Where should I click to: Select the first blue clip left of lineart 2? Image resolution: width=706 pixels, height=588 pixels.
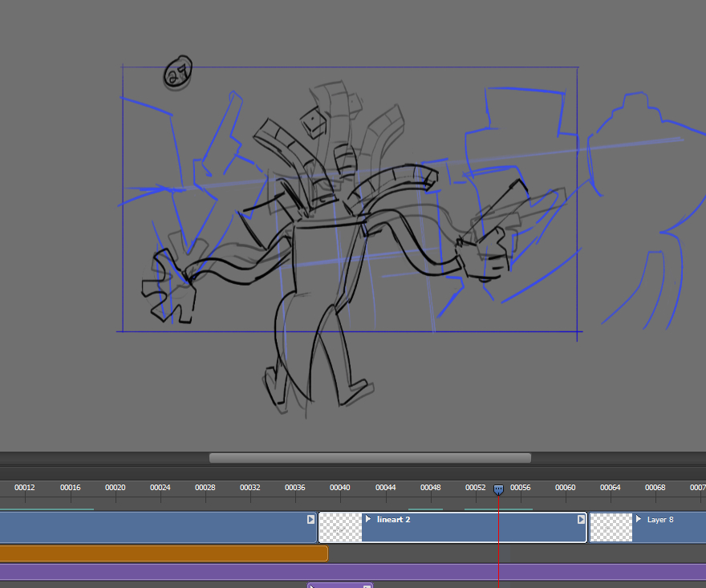pyautogui.click(x=152, y=528)
